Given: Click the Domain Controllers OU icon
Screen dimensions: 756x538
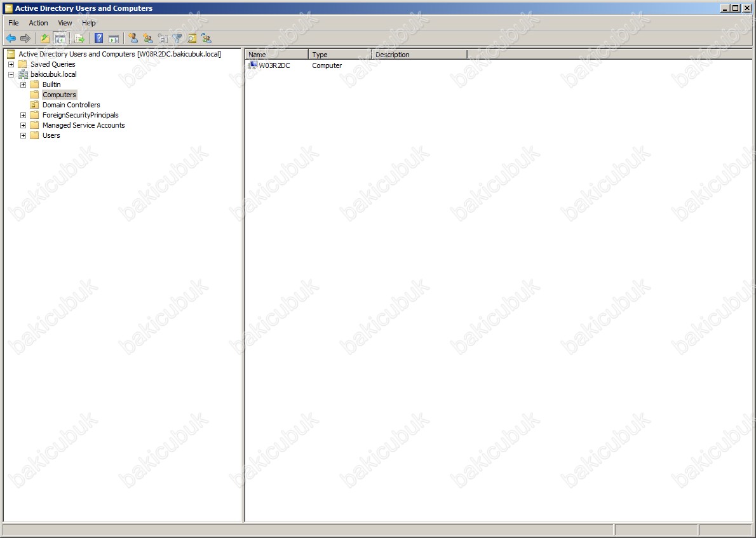Looking at the screenshot, I should pos(34,105).
